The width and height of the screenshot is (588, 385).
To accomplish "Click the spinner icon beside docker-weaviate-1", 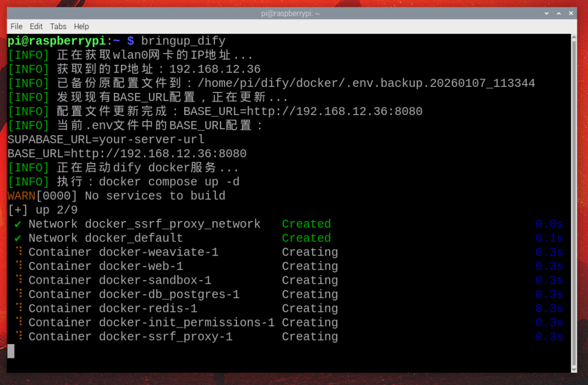I will (19, 251).
